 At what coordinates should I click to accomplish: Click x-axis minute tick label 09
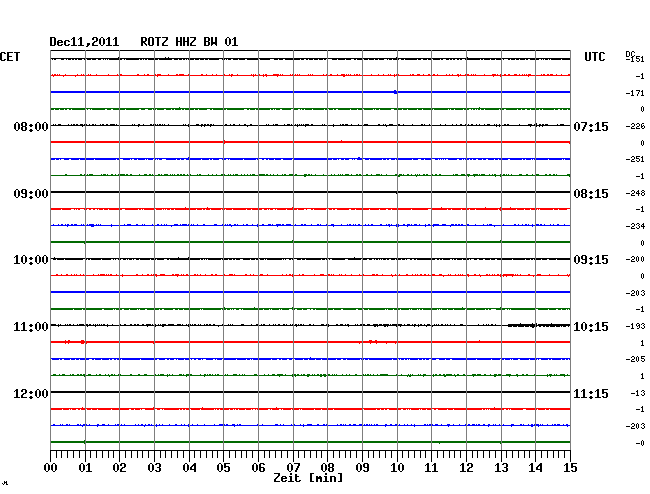pos(362,467)
